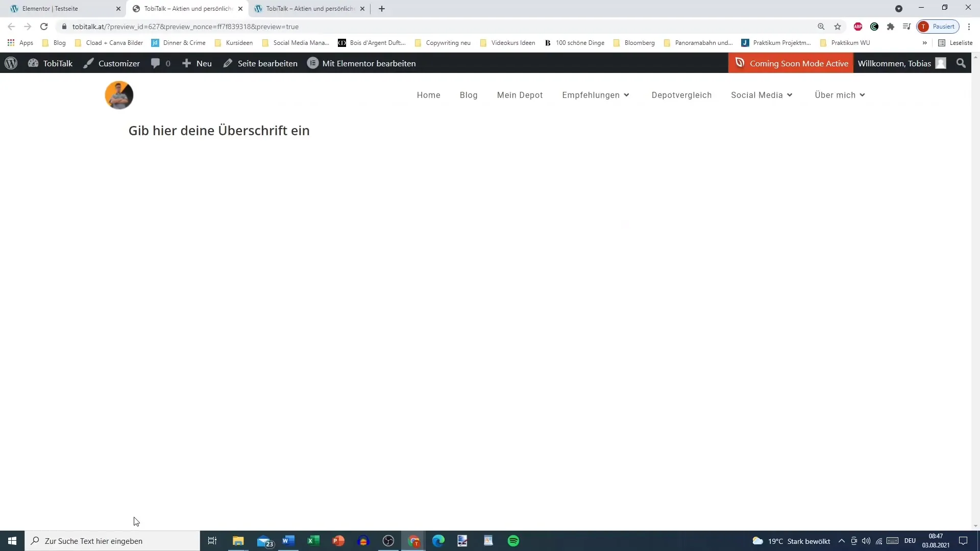Open the tab search dropdown arrow

coord(899,9)
